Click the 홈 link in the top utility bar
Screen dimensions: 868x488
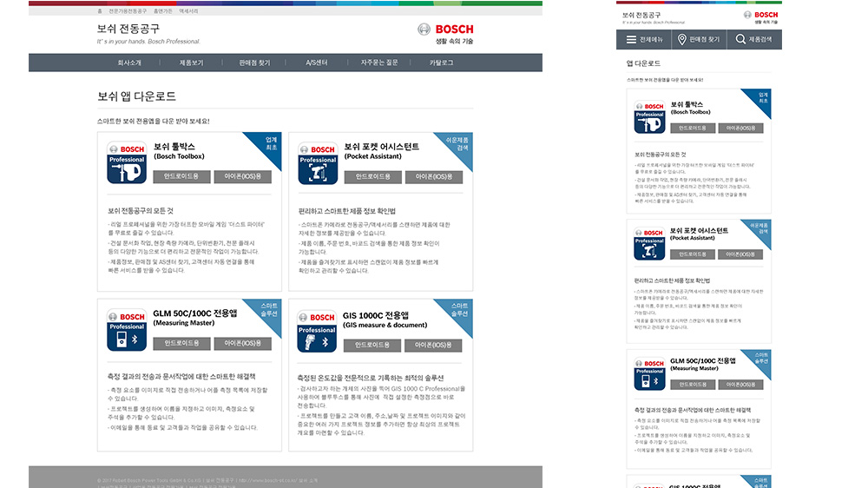point(100,11)
